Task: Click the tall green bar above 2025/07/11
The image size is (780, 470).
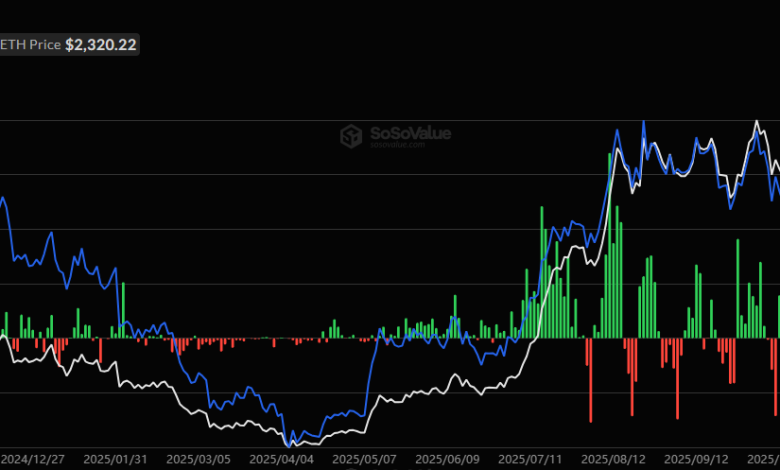Action: (541, 272)
